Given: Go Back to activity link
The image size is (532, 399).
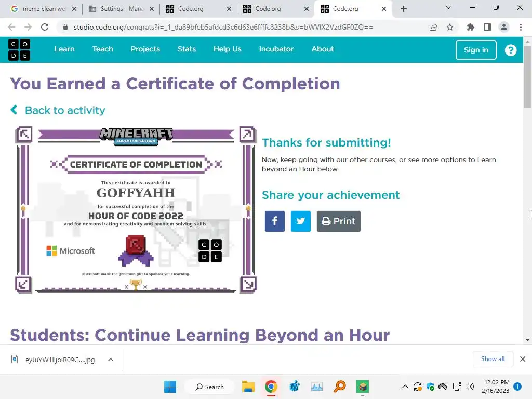Looking at the screenshot, I should (x=65, y=110).
